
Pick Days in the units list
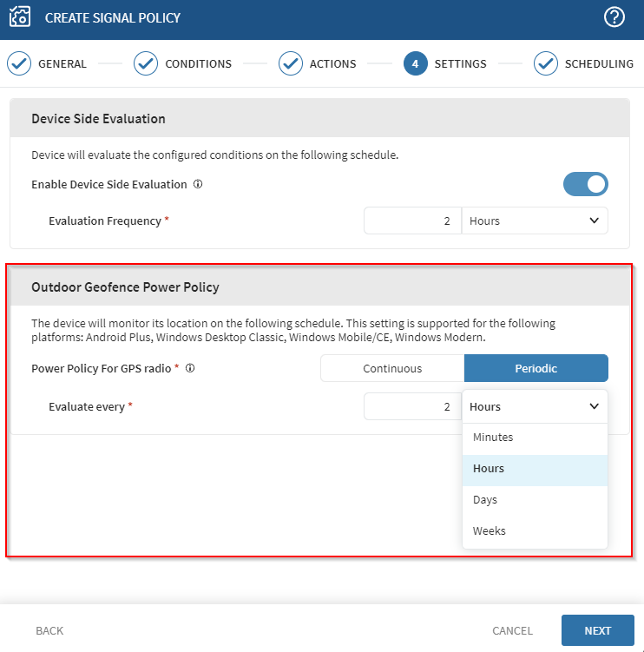(x=486, y=500)
